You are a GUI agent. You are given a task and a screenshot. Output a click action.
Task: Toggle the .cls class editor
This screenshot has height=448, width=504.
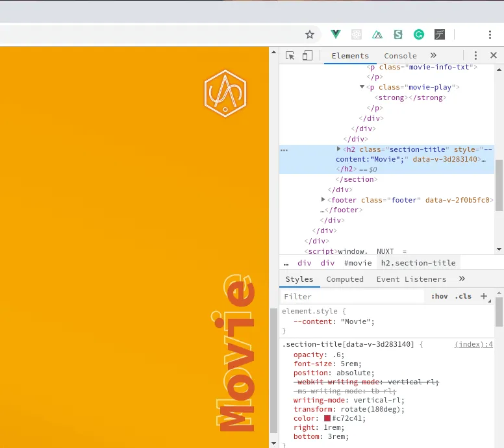tap(463, 296)
